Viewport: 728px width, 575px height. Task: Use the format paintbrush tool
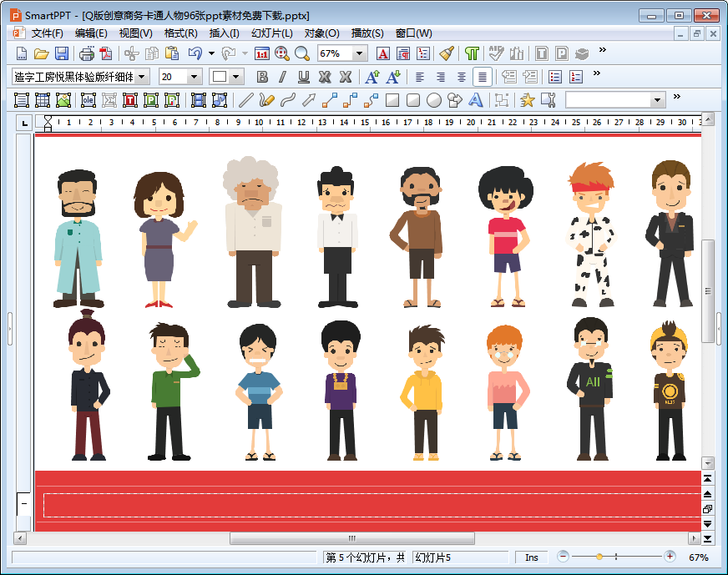click(x=447, y=54)
